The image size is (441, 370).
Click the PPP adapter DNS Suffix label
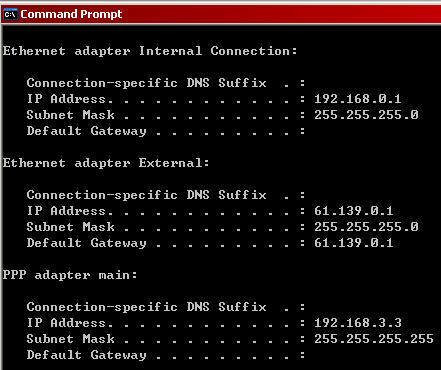click(x=147, y=307)
